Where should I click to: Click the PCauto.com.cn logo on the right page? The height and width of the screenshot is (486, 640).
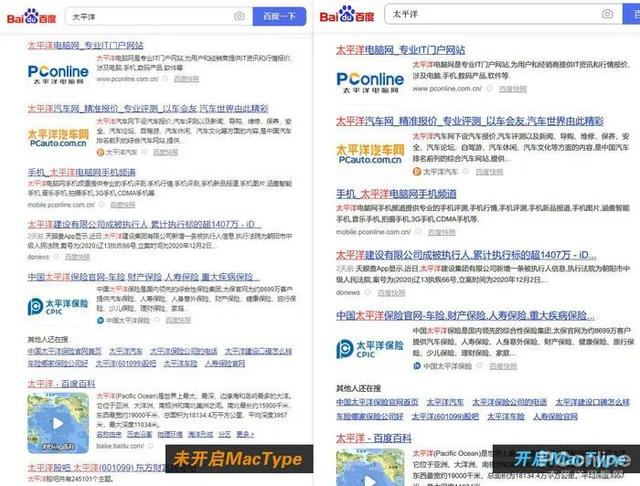370,154
